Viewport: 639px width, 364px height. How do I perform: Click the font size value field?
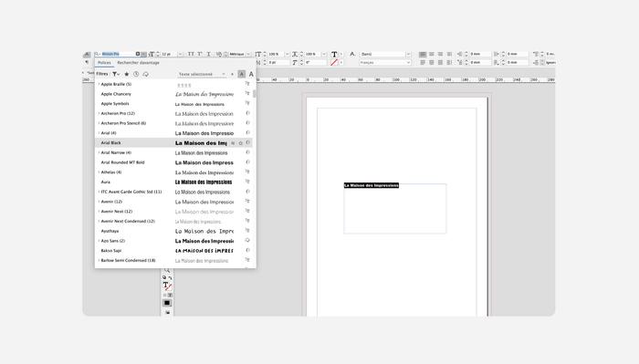tap(168, 54)
